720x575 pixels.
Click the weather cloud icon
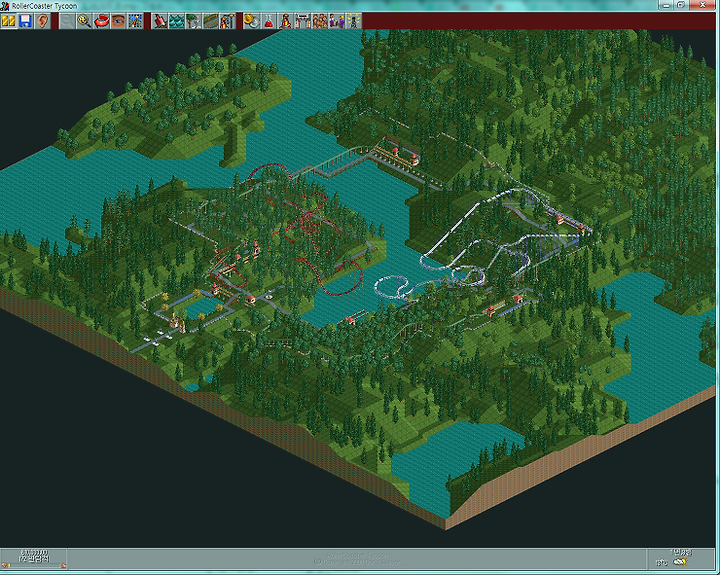point(680,562)
